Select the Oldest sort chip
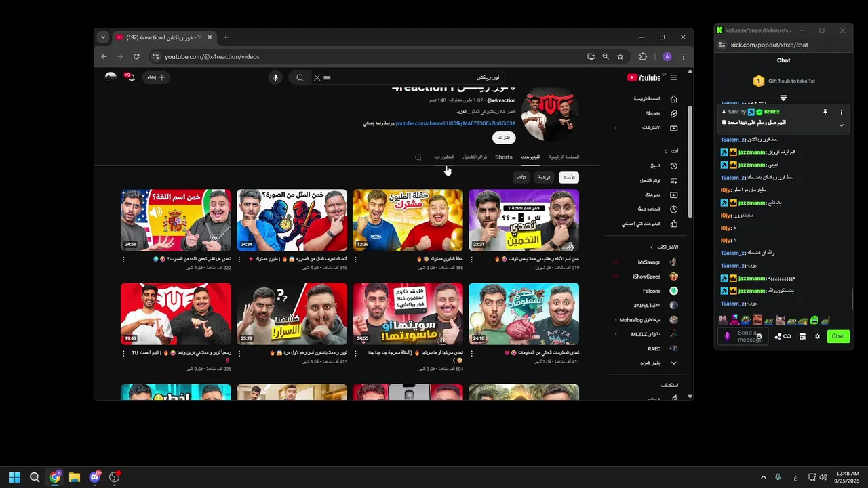The height and width of the screenshot is (488, 868). coord(521,178)
